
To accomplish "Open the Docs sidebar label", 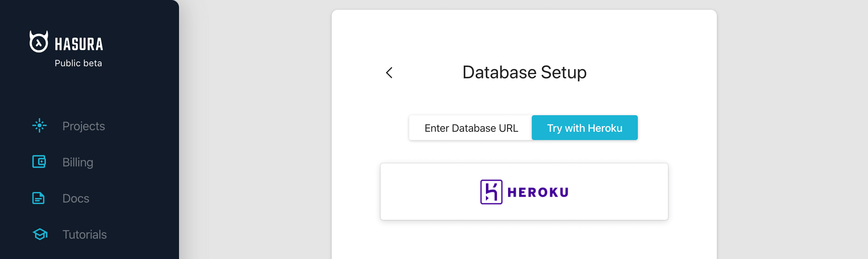I will (76, 198).
